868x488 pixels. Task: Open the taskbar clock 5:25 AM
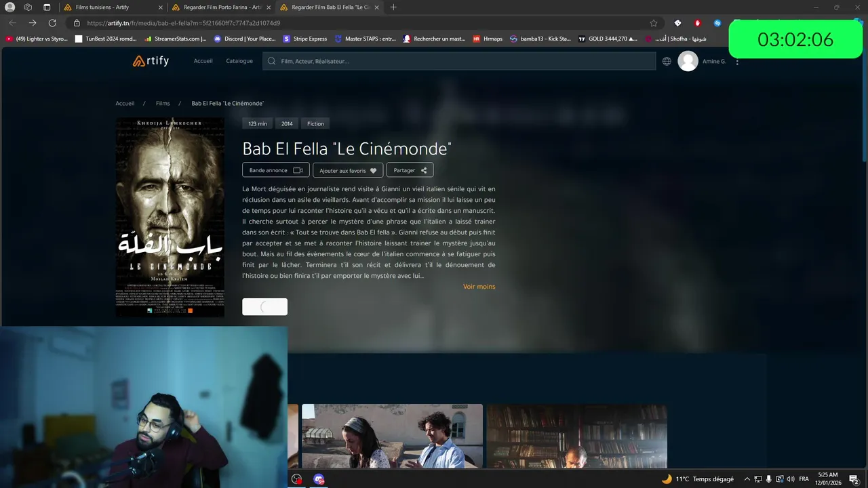827,479
